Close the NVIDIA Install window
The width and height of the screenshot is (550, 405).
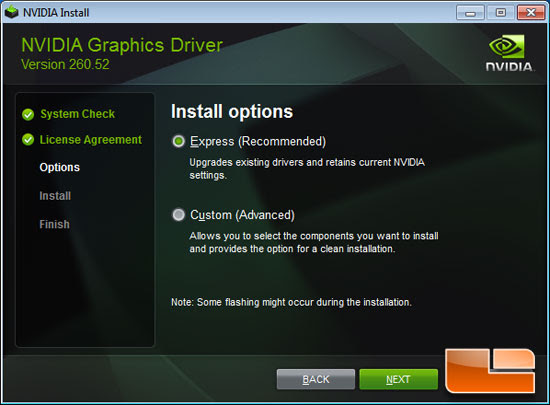point(531,13)
